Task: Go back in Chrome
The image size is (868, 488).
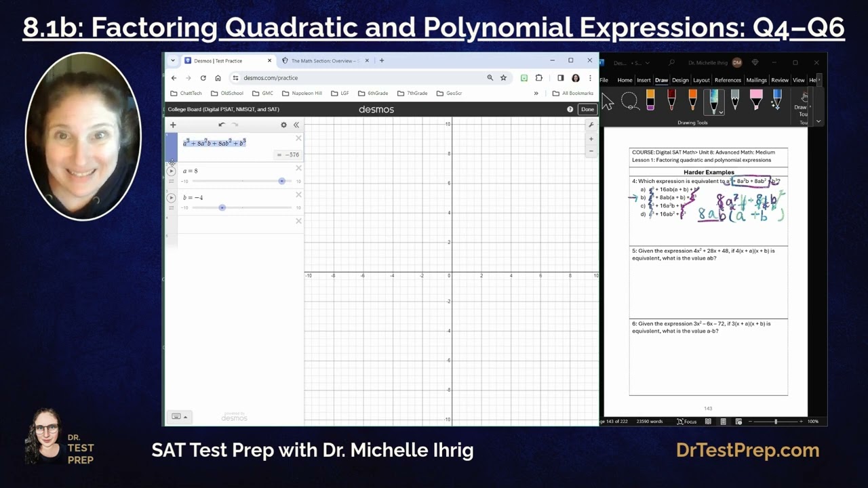Action: 174,78
